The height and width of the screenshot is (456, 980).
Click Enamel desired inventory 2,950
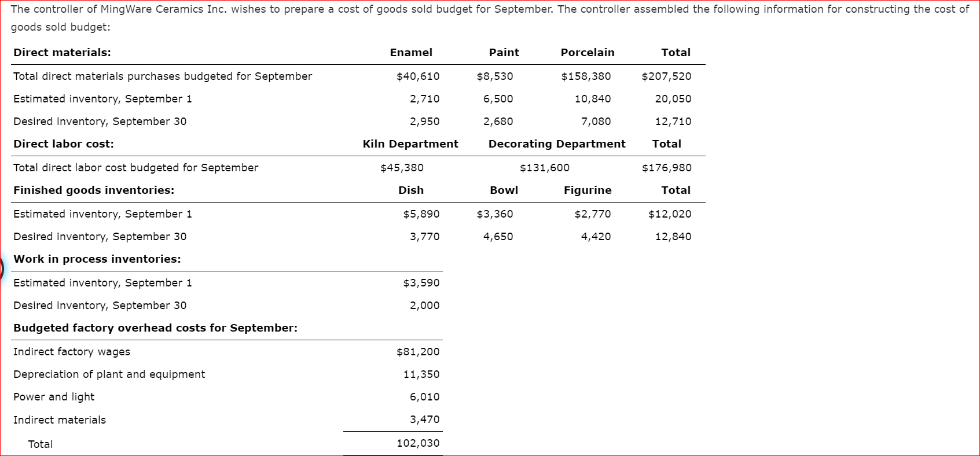pyautogui.click(x=425, y=122)
